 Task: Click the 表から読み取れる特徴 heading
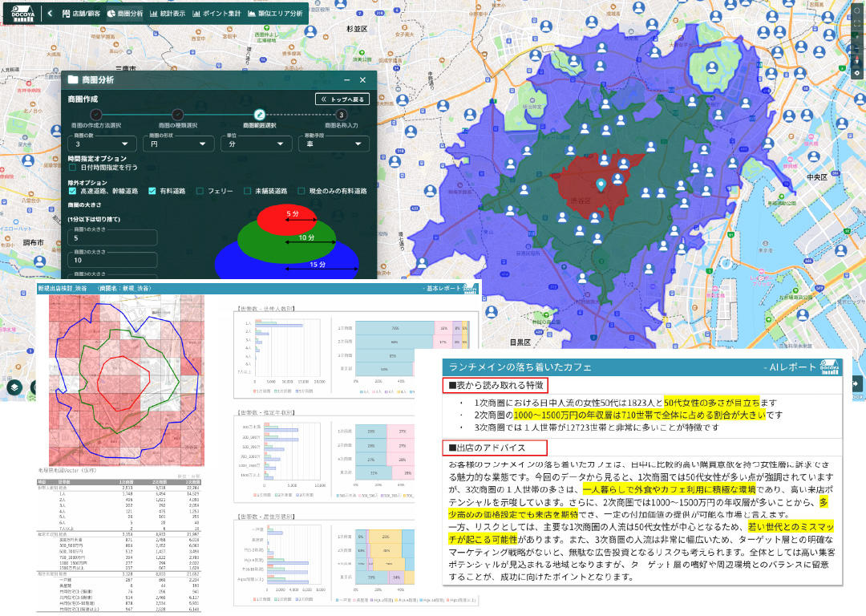pos(496,385)
